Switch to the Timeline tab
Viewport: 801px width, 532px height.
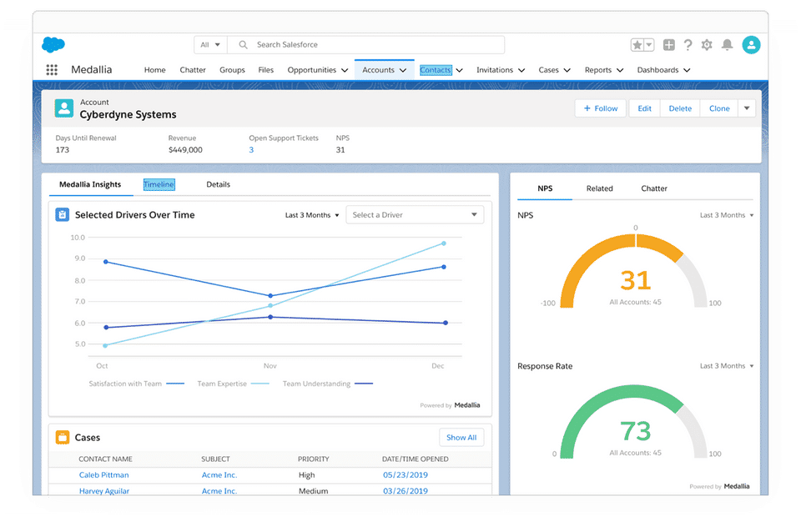pos(159,184)
